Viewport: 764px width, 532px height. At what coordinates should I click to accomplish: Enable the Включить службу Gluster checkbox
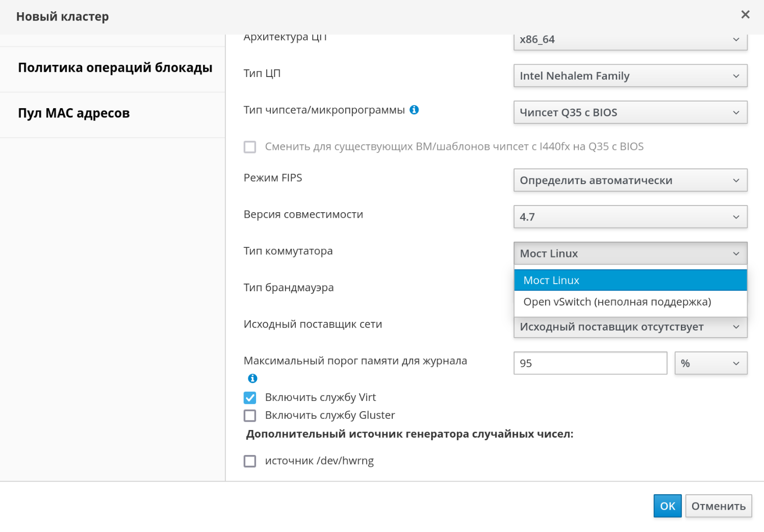pyautogui.click(x=250, y=416)
